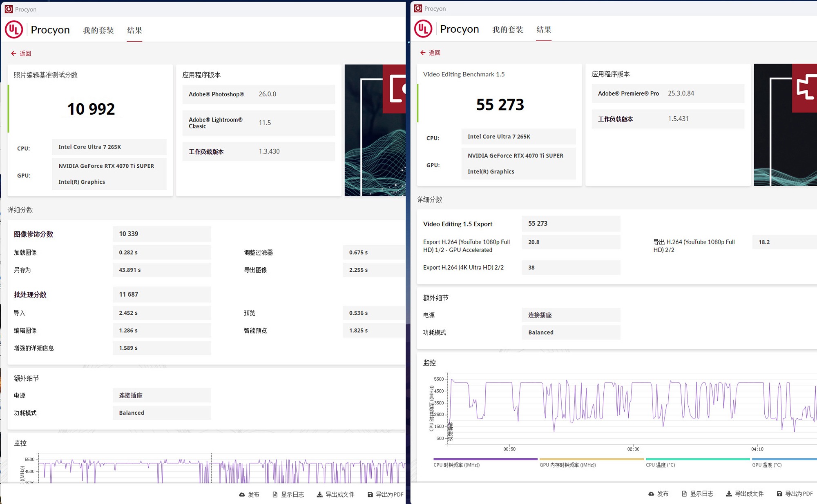Click the UL logo in left window
This screenshot has height=504, width=817.
point(14,30)
